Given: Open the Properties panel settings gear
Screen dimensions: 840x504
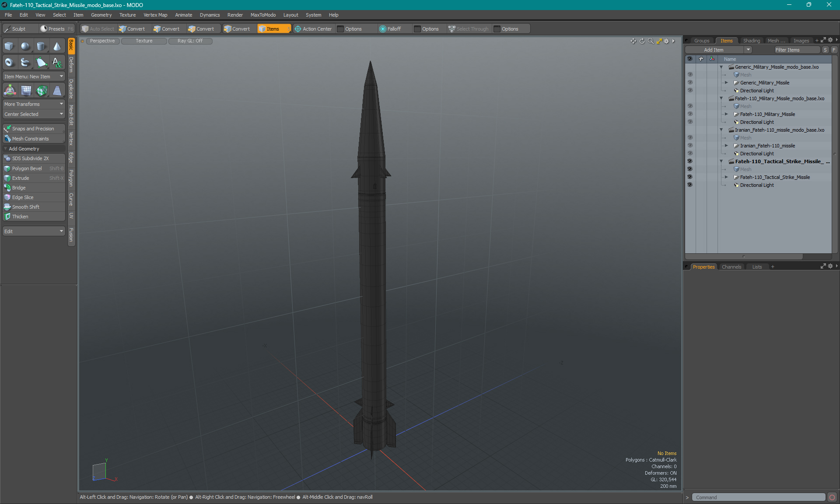Looking at the screenshot, I should click(x=830, y=266).
